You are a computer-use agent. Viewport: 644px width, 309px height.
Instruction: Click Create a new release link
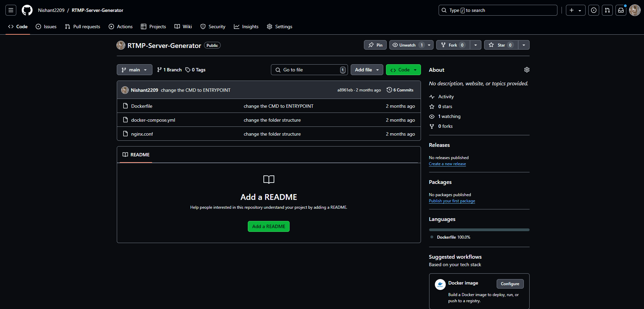coord(447,164)
